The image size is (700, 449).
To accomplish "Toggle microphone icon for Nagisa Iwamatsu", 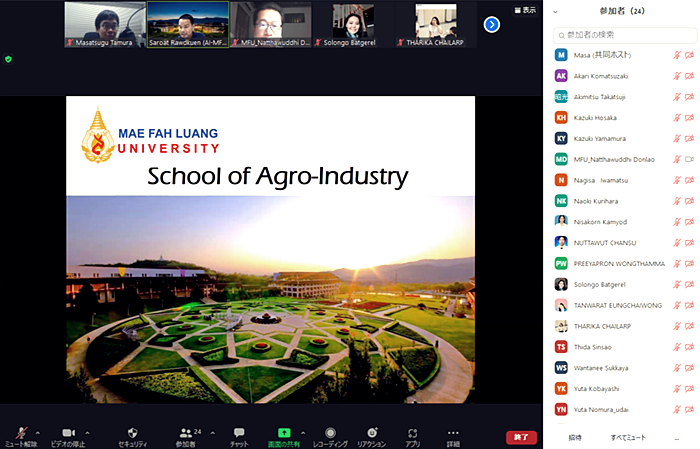I will coord(677,180).
